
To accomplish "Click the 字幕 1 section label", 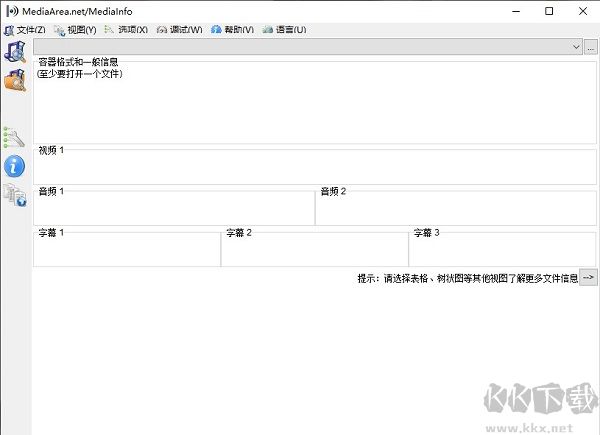I will (x=51, y=233).
